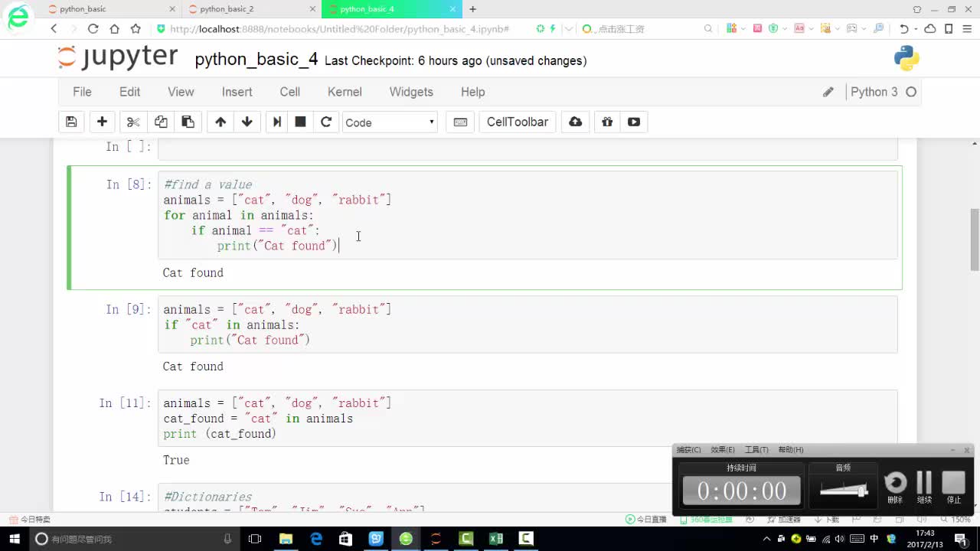Click the cloud upload toolbar icon
980x551 pixels.
[x=576, y=122]
